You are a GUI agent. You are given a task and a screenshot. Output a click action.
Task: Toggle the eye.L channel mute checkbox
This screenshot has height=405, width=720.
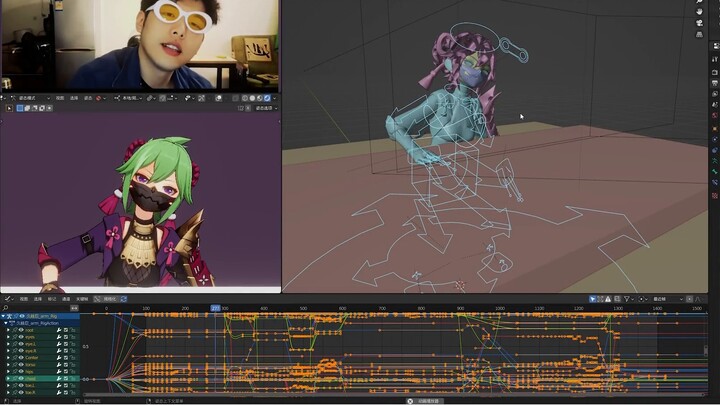tap(66, 344)
